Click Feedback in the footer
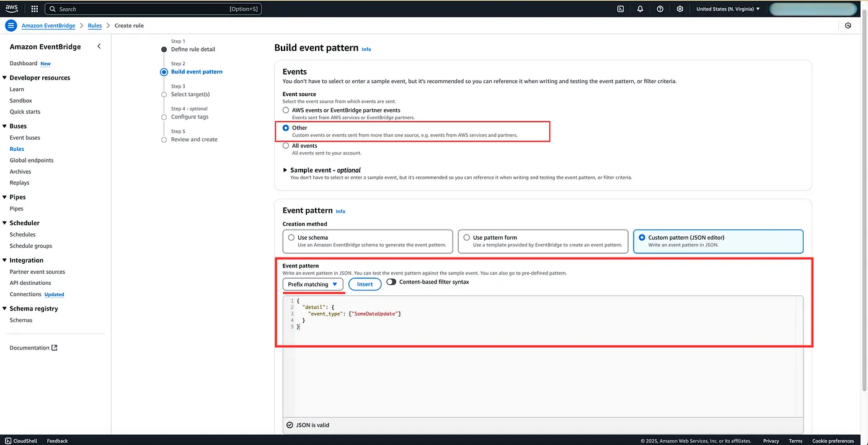 (57, 441)
